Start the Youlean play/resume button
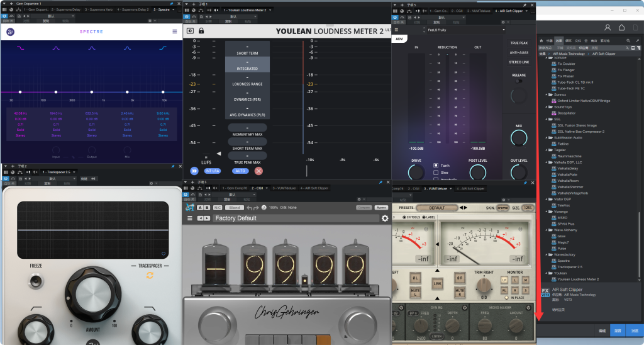644x345 pixels. (x=194, y=171)
